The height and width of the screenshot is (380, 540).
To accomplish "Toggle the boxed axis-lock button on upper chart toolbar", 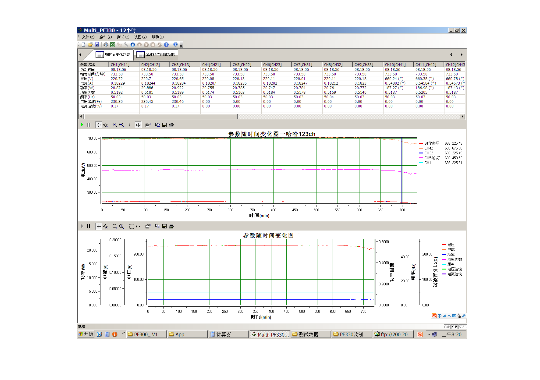I will pyautogui.click(x=138, y=125).
